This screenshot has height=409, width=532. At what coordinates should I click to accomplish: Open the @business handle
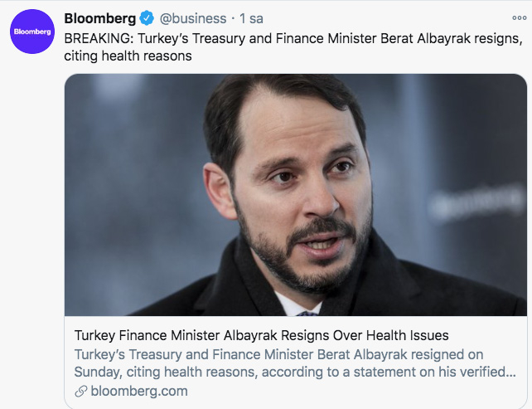pyautogui.click(x=191, y=19)
